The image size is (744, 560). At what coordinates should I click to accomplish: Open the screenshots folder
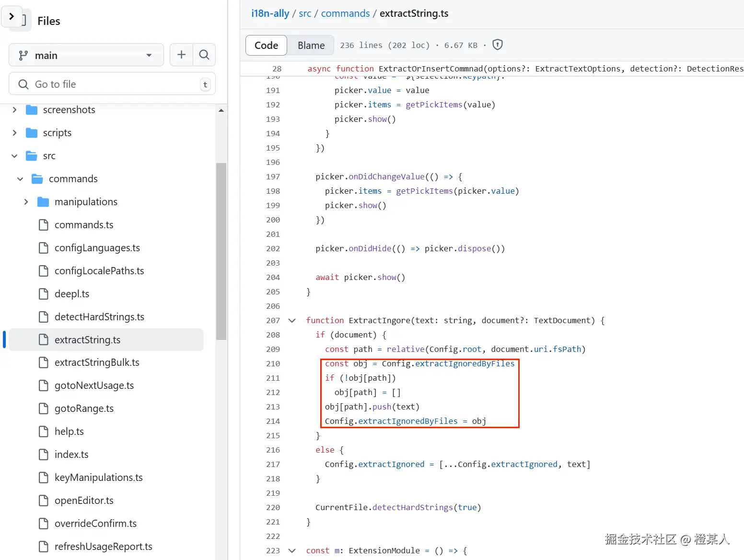pyautogui.click(x=69, y=110)
